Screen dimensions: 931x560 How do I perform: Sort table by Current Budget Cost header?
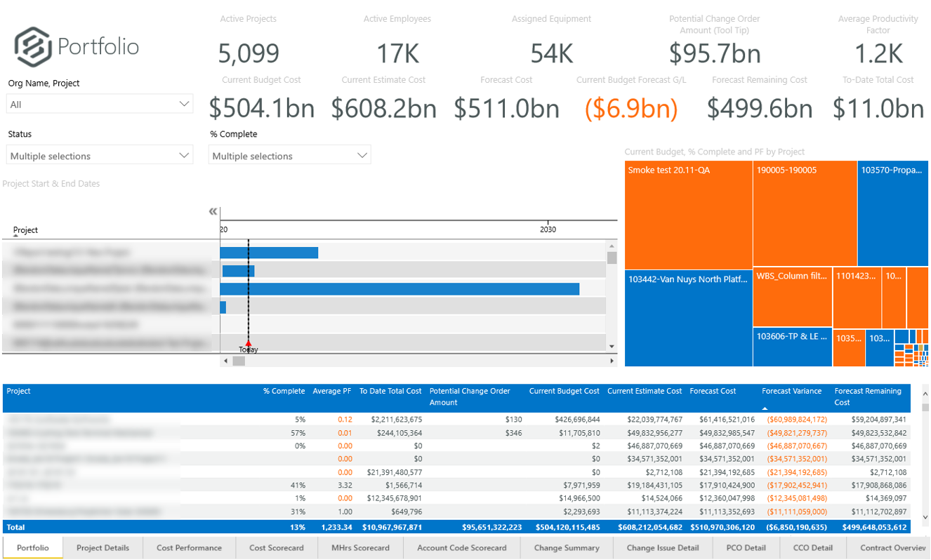coord(564,392)
